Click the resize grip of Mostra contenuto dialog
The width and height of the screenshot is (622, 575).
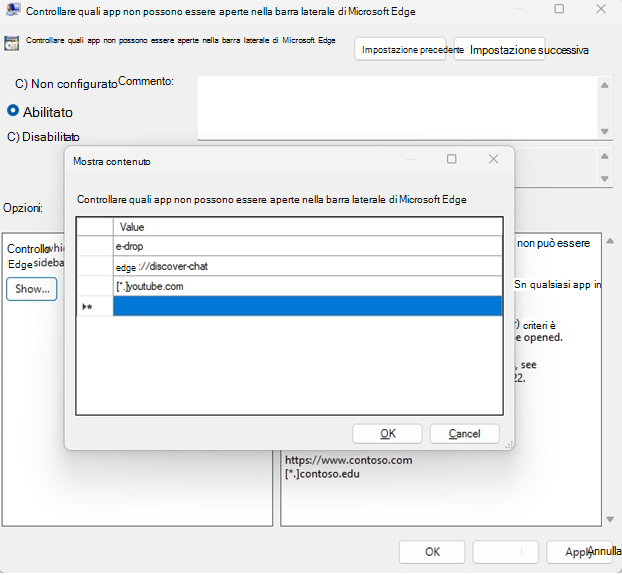click(509, 445)
